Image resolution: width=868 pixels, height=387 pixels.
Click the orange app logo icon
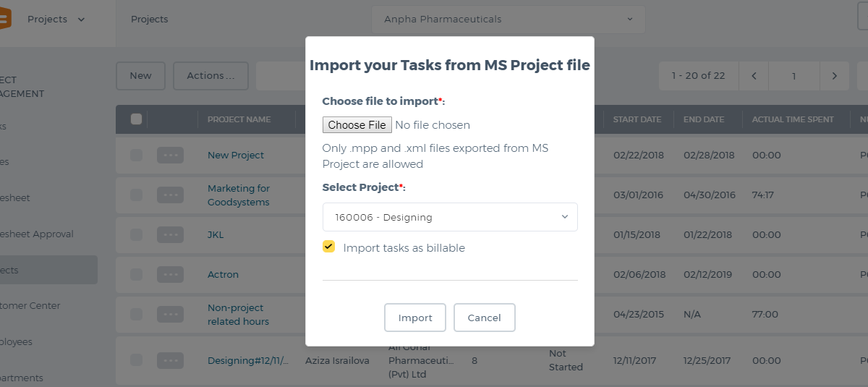tap(4, 19)
